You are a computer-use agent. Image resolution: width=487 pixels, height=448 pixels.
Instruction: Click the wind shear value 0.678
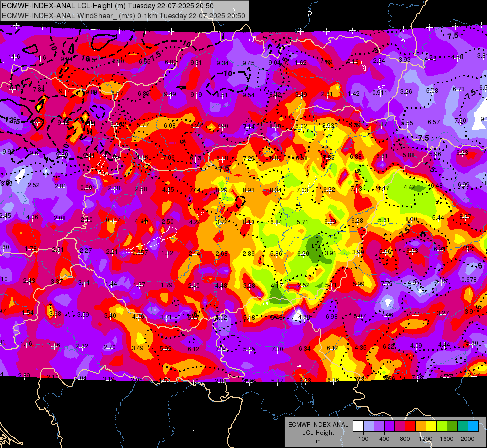[469, 279]
